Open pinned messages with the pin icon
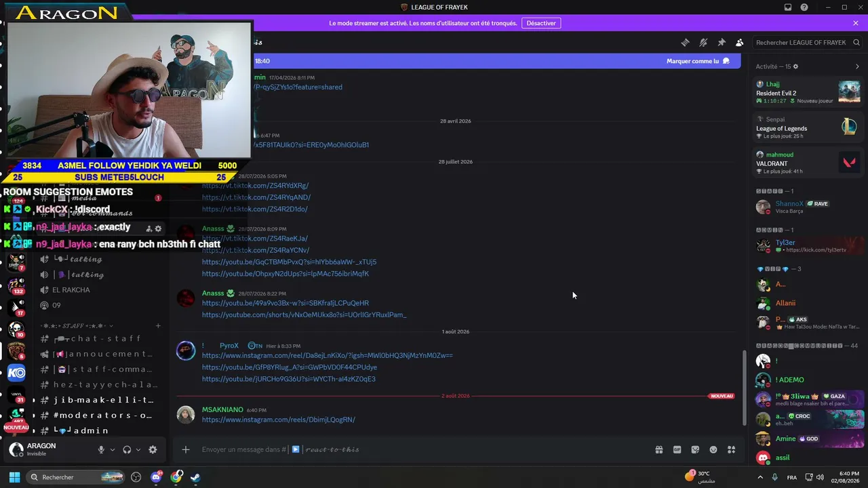 (722, 42)
